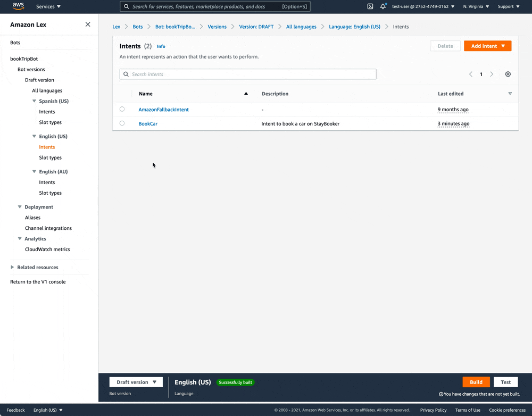Open the AmazonFallbackIntent intent link
This screenshot has height=416, width=532.
point(163,110)
